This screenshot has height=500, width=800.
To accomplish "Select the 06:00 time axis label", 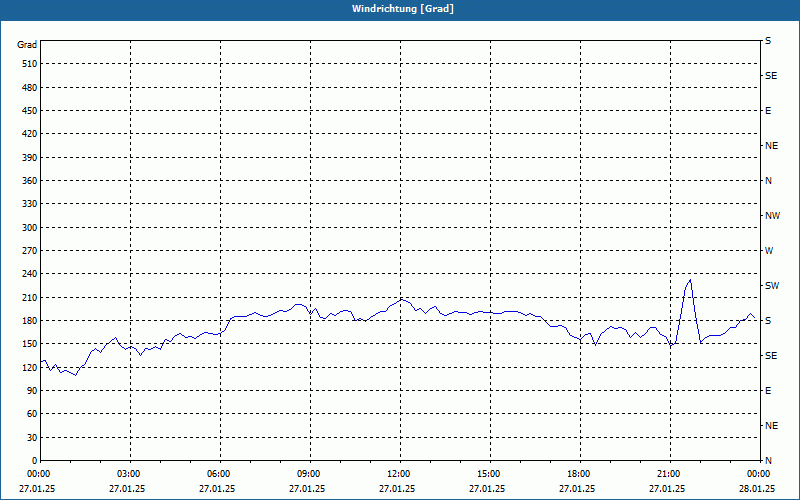I will [220, 474].
